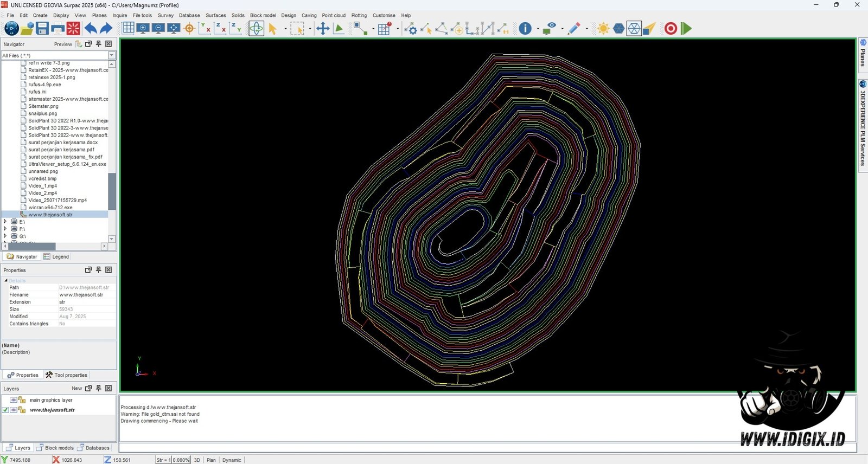Click the wireframe hexagon display icon
This screenshot has height=464, width=868.
click(634, 28)
